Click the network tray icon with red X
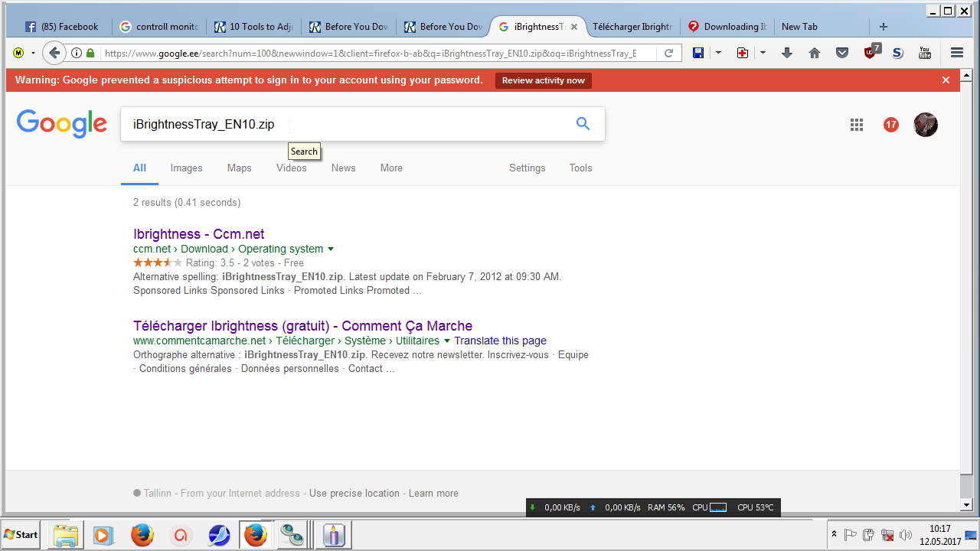The height and width of the screenshot is (551, 980). click(887, 534)
